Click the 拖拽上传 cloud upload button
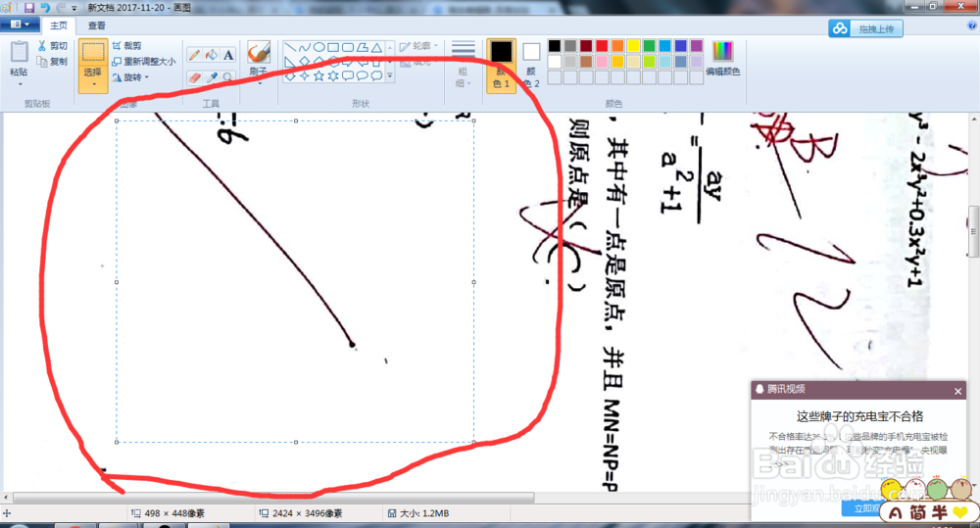The image size is (980, 528). pyautogui.click(x=865, y=28)
